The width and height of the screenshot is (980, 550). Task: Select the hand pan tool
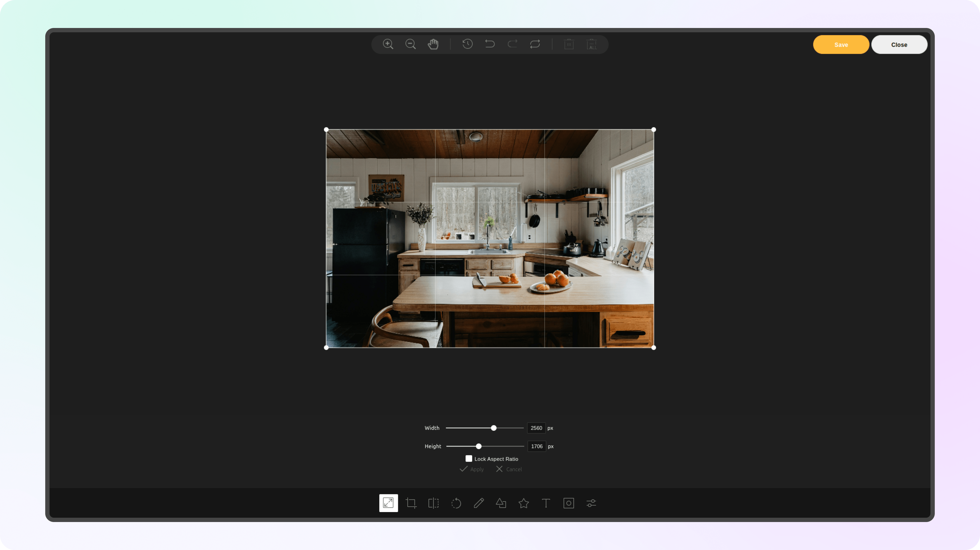pyautogui.click(x=433, y=44)
